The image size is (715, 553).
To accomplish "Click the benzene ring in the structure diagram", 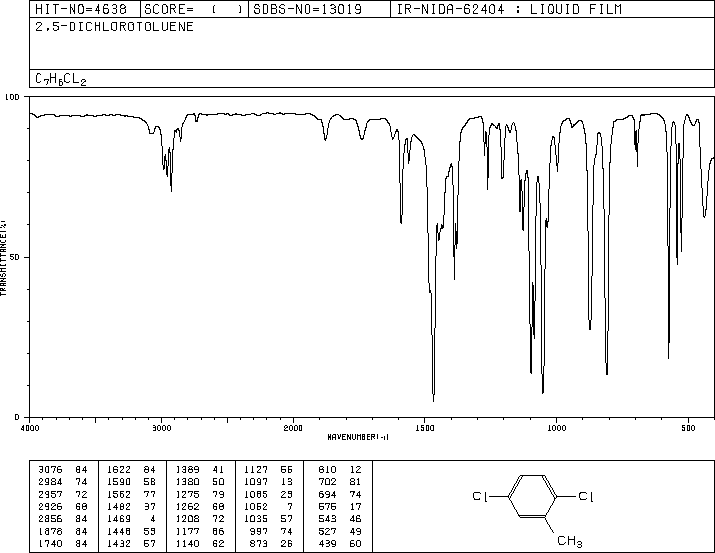I will tap(532, 496).
